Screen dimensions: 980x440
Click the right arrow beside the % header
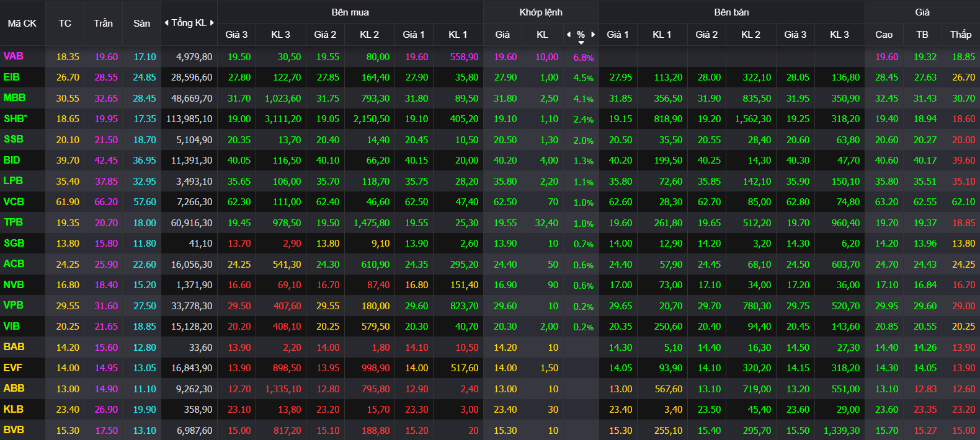(x=593, y=35)
